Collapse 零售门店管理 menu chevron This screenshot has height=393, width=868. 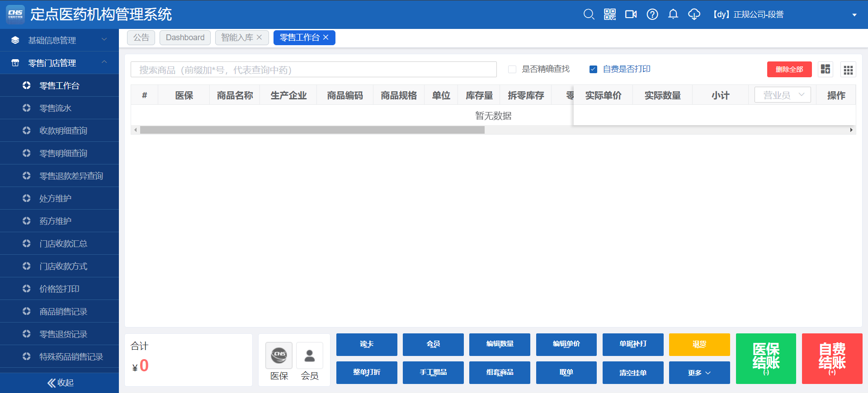pos(104,62)
